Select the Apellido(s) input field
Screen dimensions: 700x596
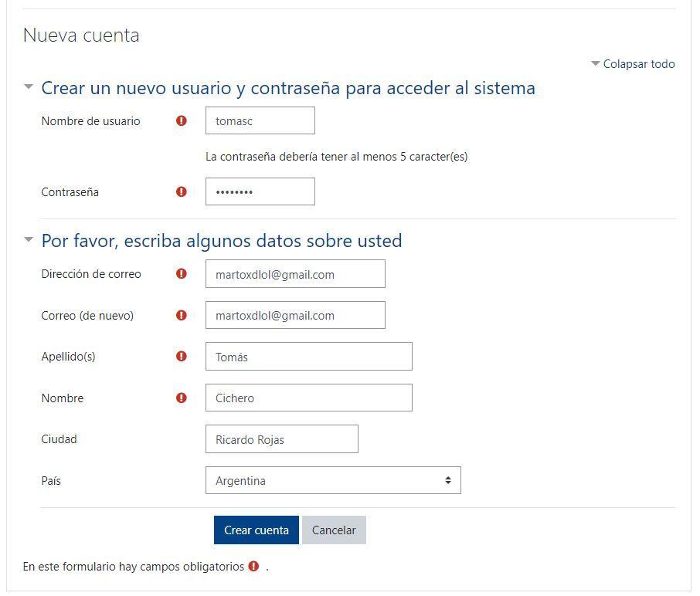point(308,356)
